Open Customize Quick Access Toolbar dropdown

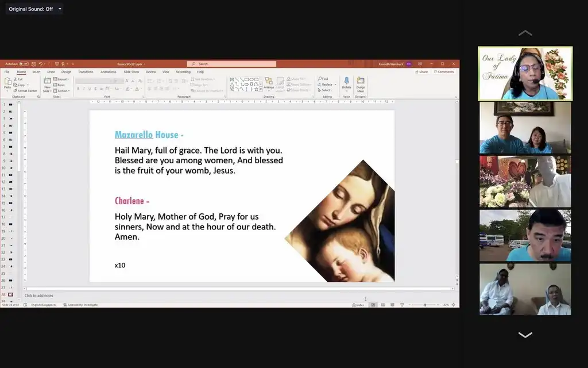tap(73, 64)
